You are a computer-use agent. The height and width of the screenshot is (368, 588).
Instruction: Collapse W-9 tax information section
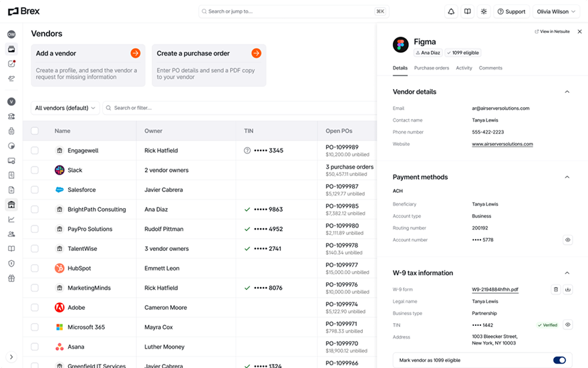567,273
